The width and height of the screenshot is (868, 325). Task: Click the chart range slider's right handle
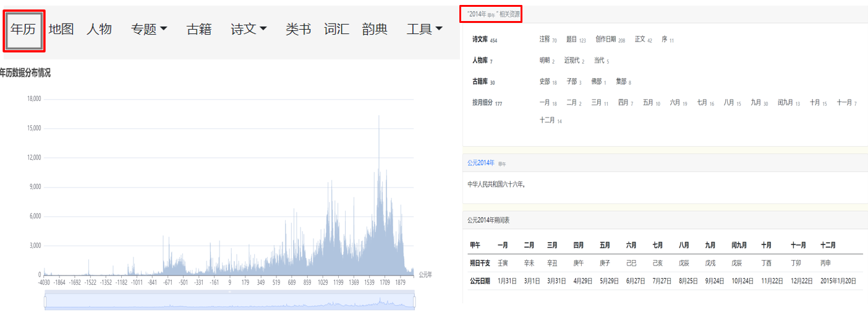point(414,301)
